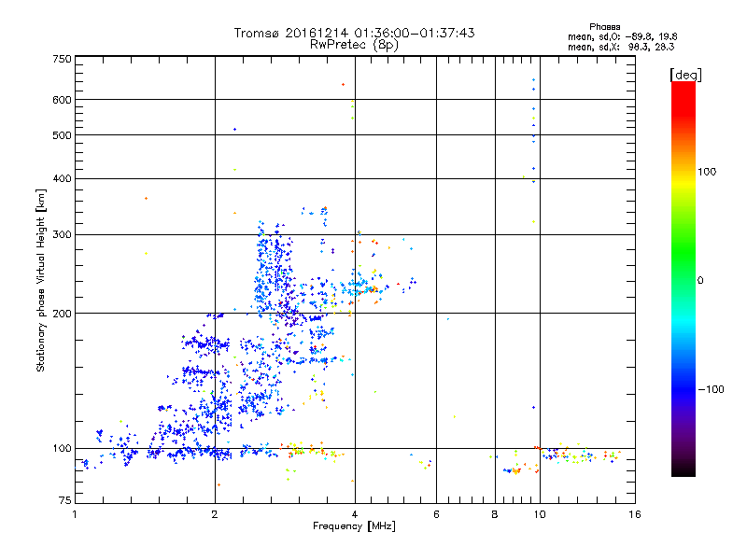Select the 'mean, sd,O: -89.8, 19.8' line

pyautogui.click(x=622, y=36)
